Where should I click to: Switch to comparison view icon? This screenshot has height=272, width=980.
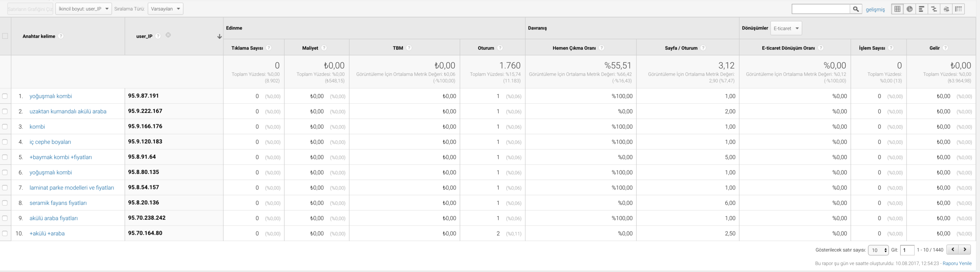(934, 9)
